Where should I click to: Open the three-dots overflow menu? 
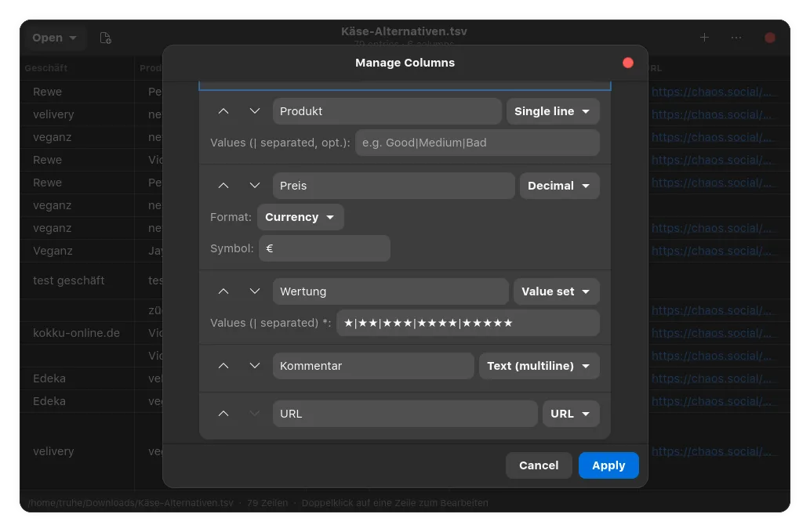tap(736, 37)
